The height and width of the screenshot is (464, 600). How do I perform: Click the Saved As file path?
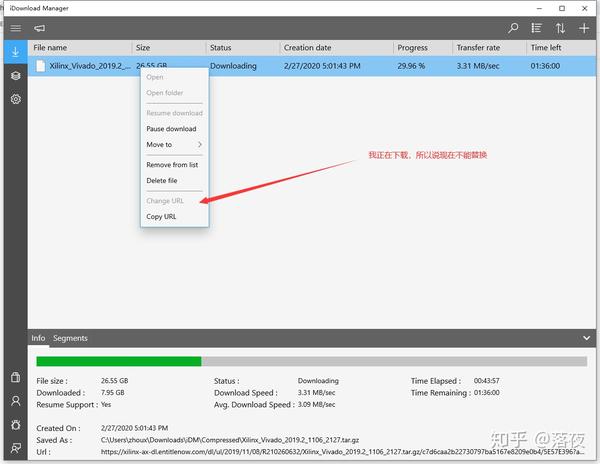230,440
